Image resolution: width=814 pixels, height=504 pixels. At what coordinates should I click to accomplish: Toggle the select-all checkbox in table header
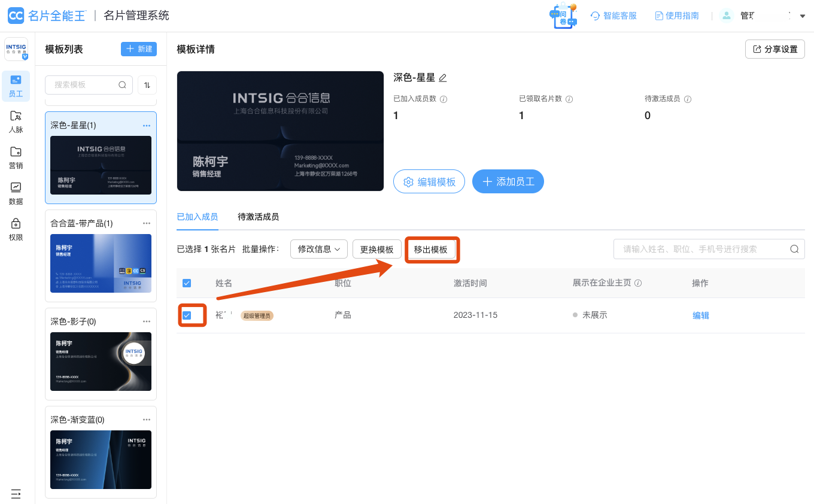pyautogui.click(x=187, y=283)
